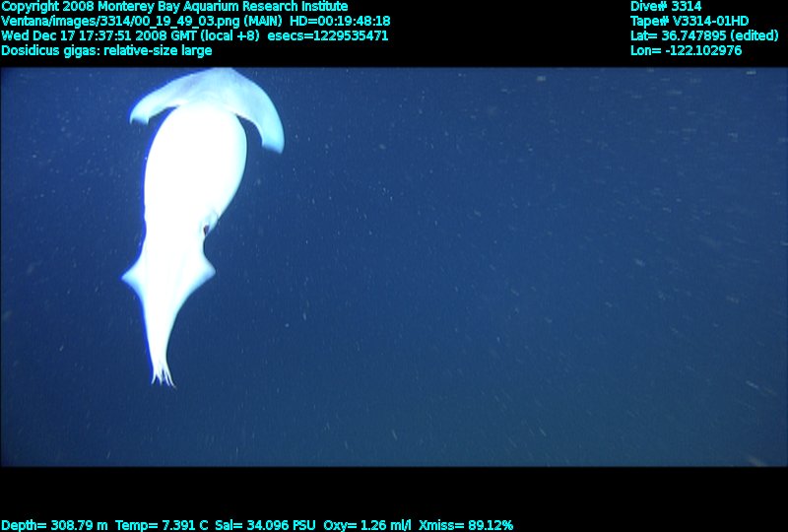This screenshot has width=788, height=532.
Task: Click the depth reading 'Depth= 308.79 m'
Action: 54,525
